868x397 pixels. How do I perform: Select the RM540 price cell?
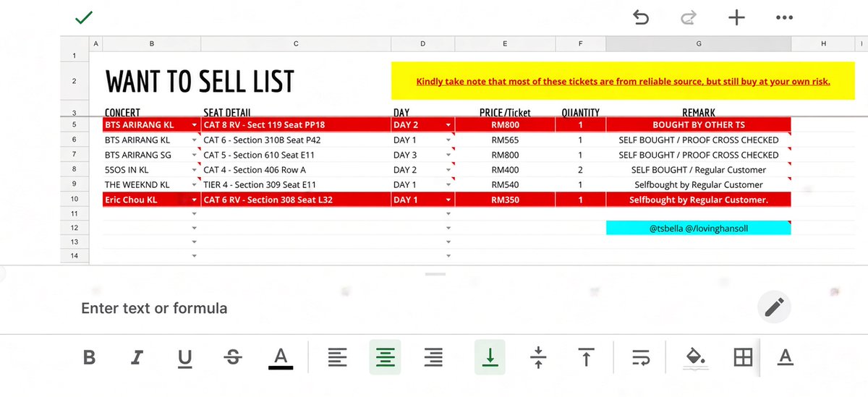coord(505,185)
